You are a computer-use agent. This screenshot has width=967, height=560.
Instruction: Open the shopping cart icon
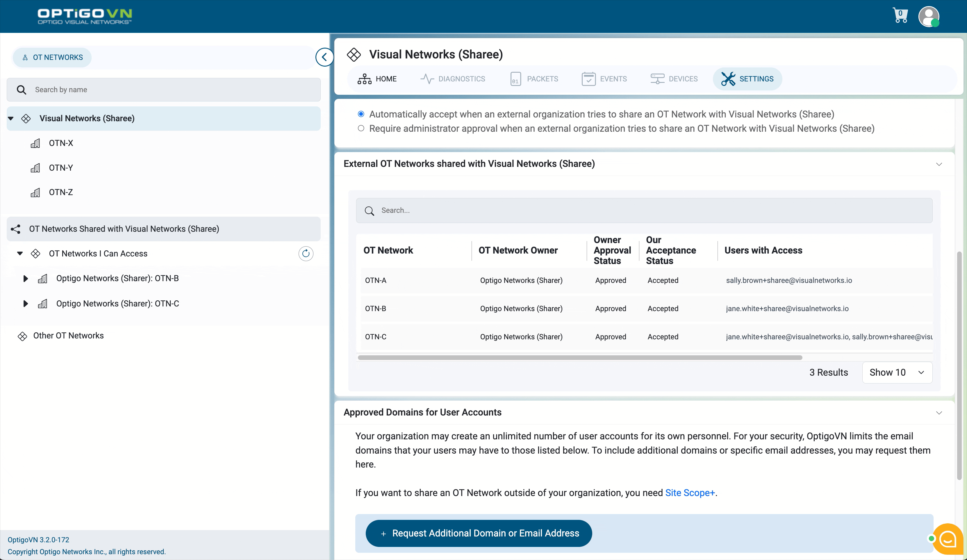(x=900, y=16)
